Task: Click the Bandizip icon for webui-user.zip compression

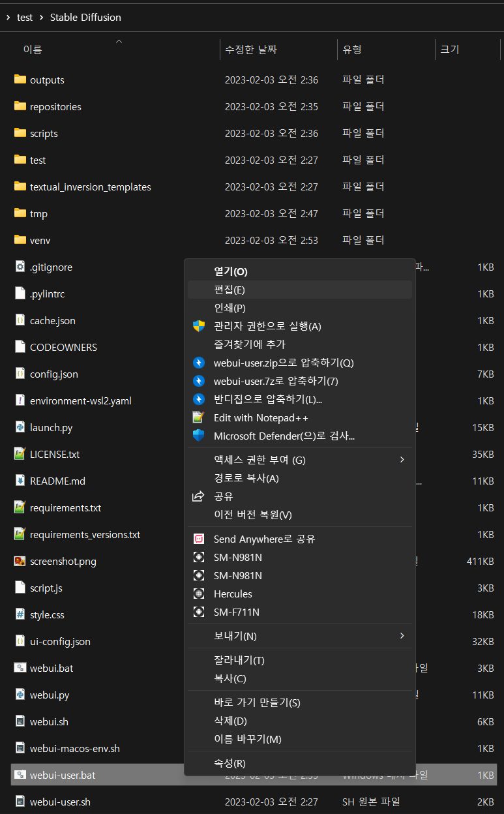Action: pyautogui.click(x=199, y=363)
